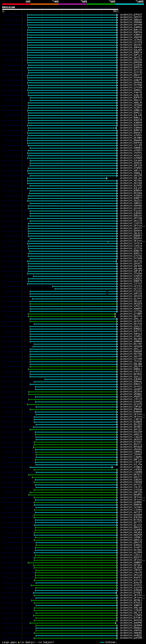This screenshot has width=146, height=644.
Task: Select hit UniRef100_Q9LJA0 label
Action: point(131,178)
